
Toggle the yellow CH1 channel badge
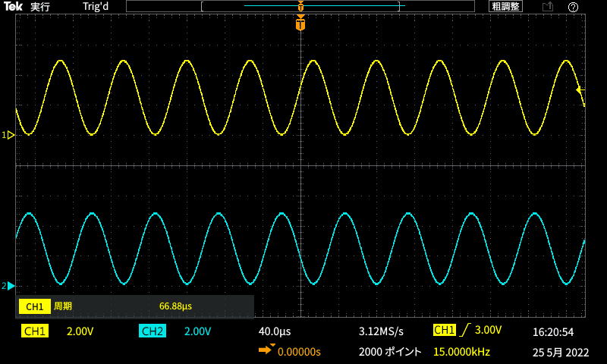coord(35,331)
